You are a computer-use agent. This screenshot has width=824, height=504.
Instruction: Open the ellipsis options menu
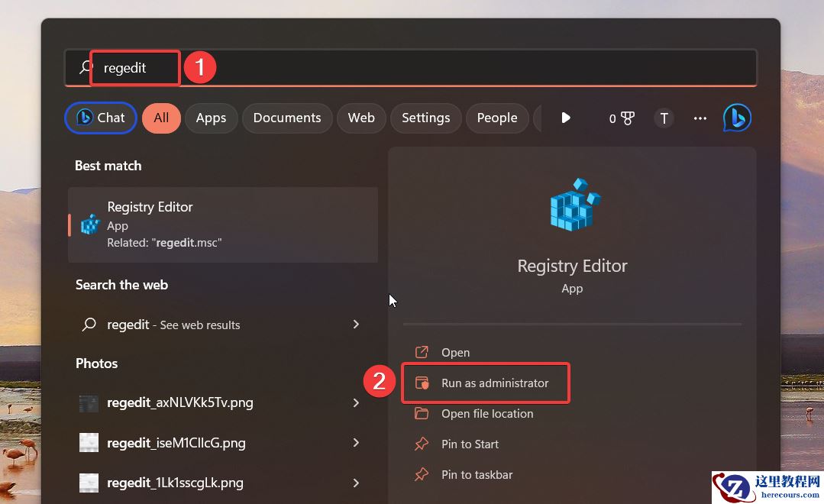pyautogui.click(x=700, y=118)
